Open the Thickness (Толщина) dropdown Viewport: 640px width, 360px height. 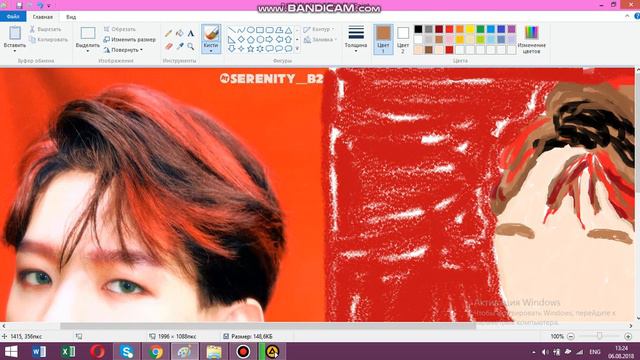[356, 39]
